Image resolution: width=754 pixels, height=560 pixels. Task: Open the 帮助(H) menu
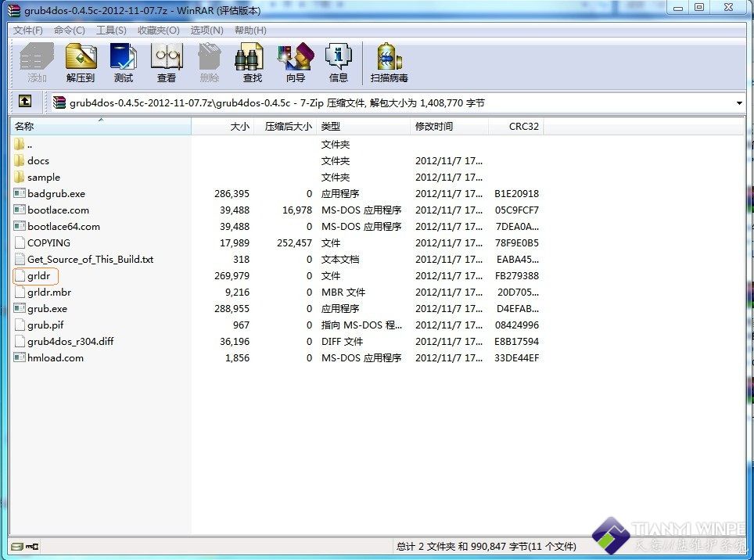click(x=250, y=31)
